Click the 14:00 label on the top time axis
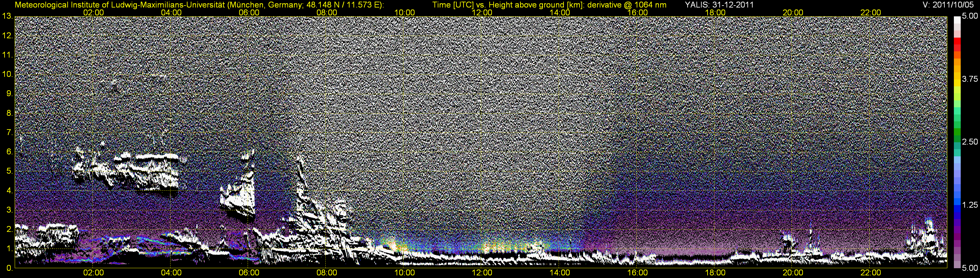Image resolution: width=980 pixels, height=278 pixels. tap(560, 12)
